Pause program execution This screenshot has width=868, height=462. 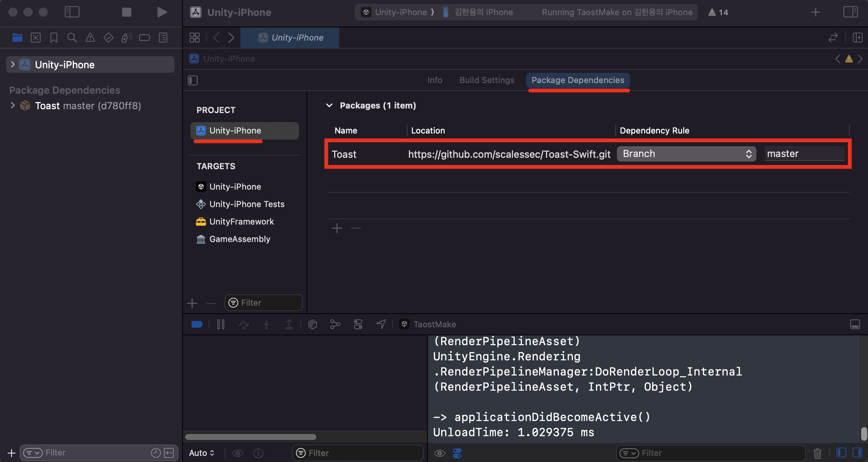pyautogui.click(x=221, y=324)
